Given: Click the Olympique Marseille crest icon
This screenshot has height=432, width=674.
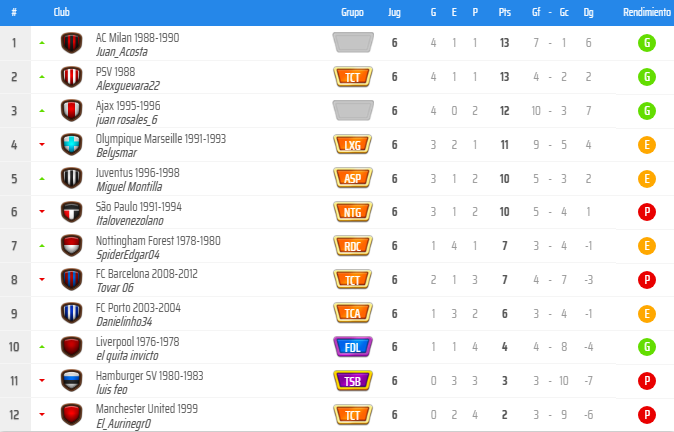Looking at the screenshot, I should [71, 144].
